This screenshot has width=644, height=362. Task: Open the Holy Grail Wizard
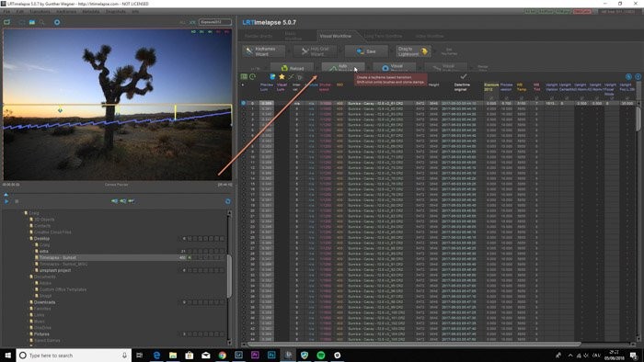click(x=316, y=51)
